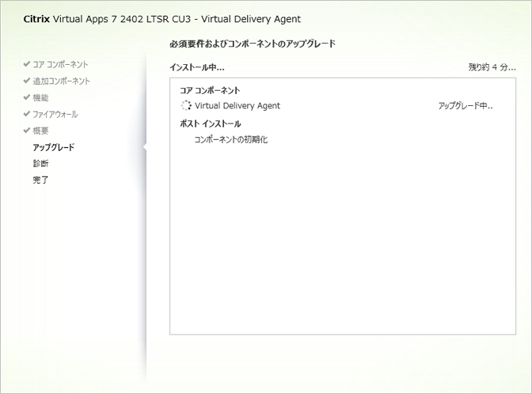The width and height of the screenshot is (532, 394).
Task: Click the checkmark icon beside ファイアウォール
Action: (x=27, y=114)
